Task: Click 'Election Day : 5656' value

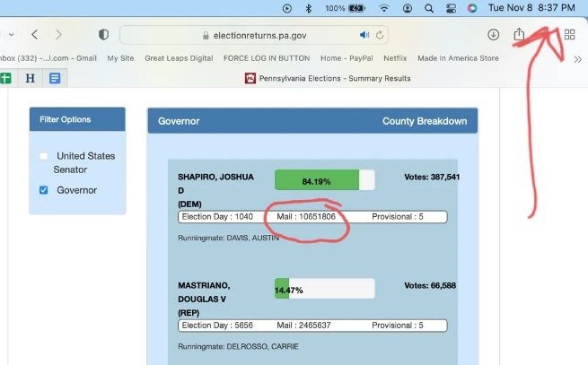Action: 217,326
